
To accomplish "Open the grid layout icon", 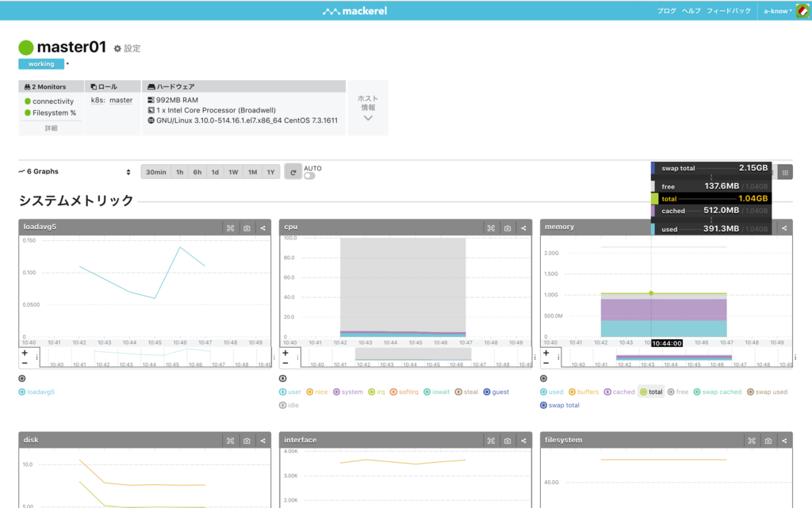I will (785, 172).
